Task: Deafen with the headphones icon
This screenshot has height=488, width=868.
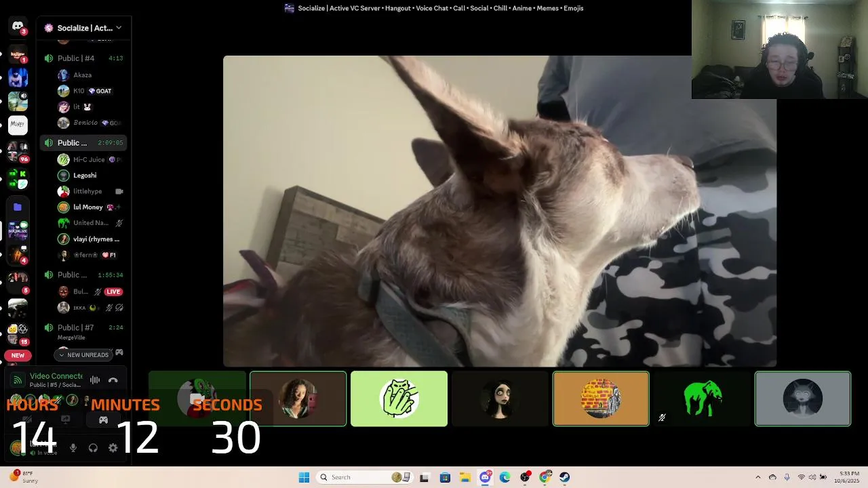Action: pyautogui.click(x=93, y=448)
